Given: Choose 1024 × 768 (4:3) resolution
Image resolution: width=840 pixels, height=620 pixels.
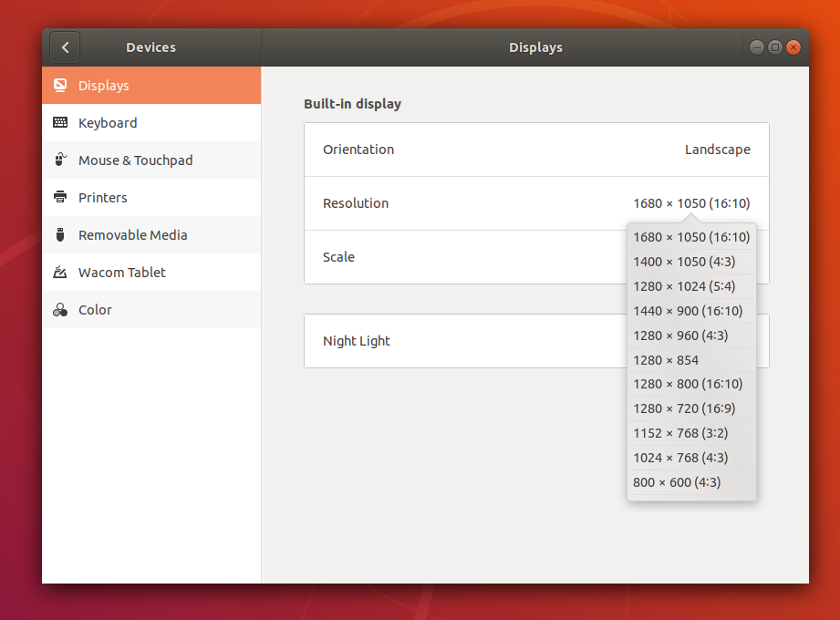Looking at the screenshot, I should coord(691,458).
